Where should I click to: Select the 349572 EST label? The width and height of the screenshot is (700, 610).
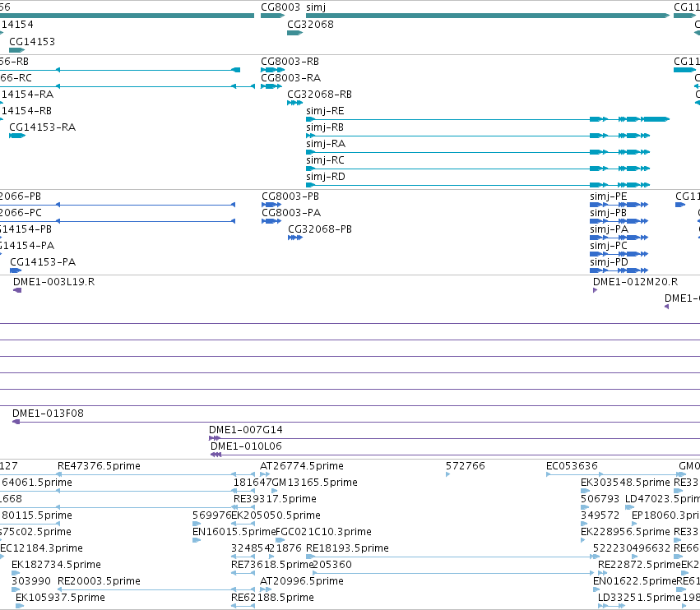click(x=600, y=515)
